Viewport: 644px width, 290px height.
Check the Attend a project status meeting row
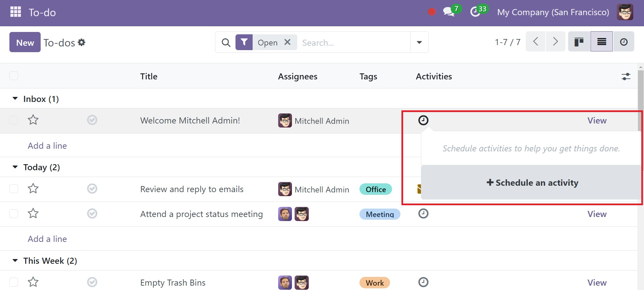point(14,214)
